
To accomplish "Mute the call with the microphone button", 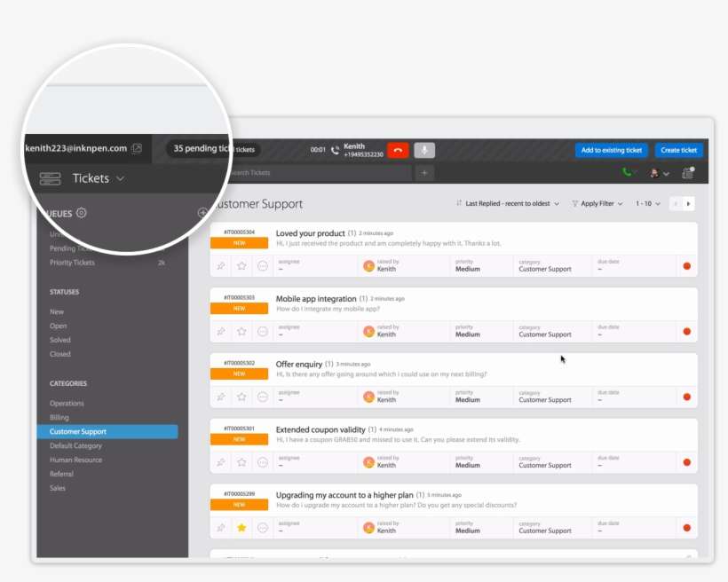I will [424, 150].
